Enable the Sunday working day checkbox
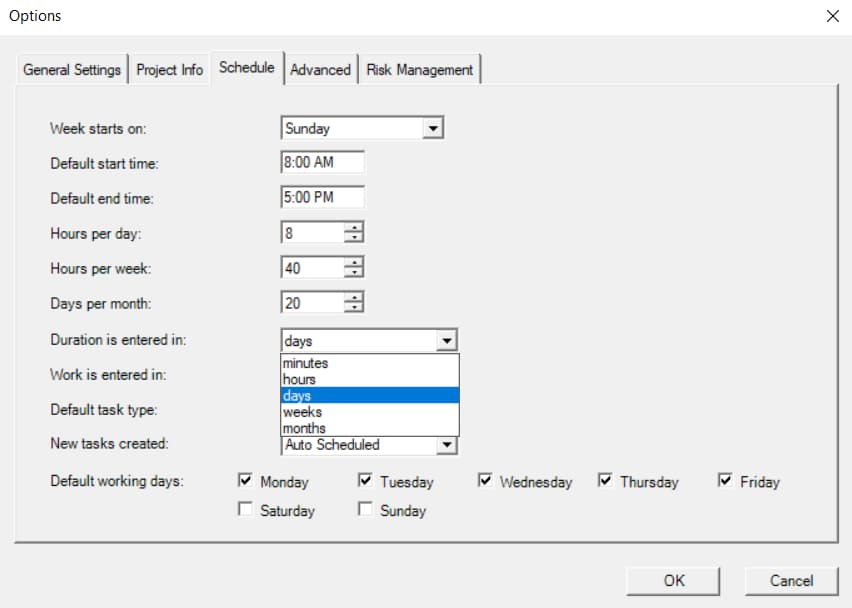Viewport: 852px width, 608px height. click(x=364, y=510)
